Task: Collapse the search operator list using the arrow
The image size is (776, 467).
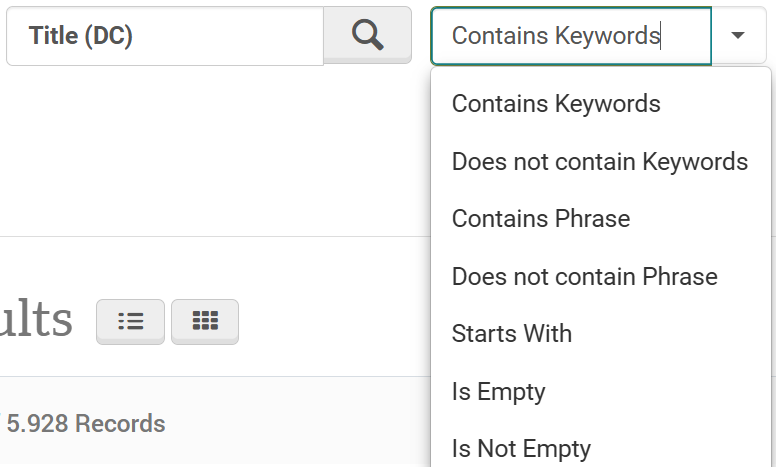Action: [738, 36]
